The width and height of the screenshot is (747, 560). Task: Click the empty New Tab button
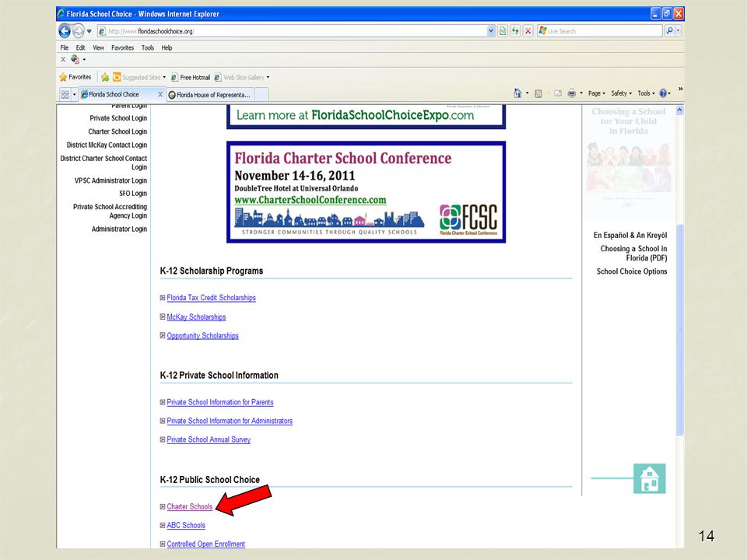pos(261,95)
